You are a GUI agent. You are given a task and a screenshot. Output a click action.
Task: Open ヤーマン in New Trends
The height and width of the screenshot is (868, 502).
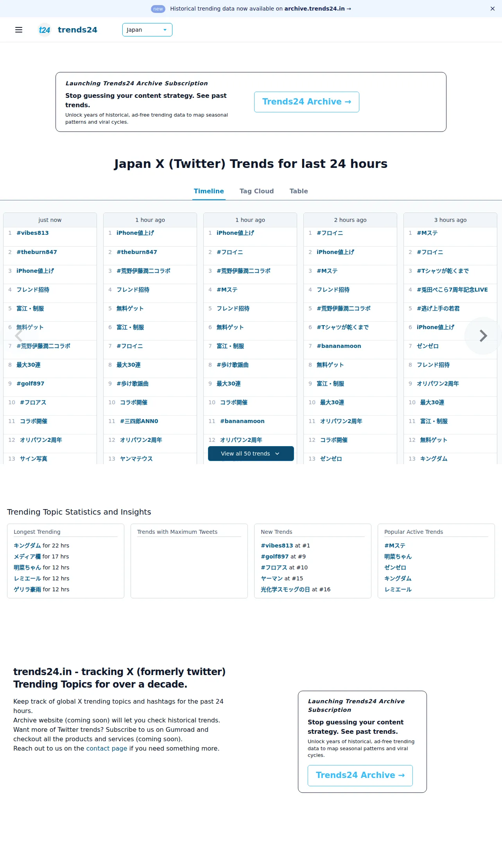(x=272, y=578)
